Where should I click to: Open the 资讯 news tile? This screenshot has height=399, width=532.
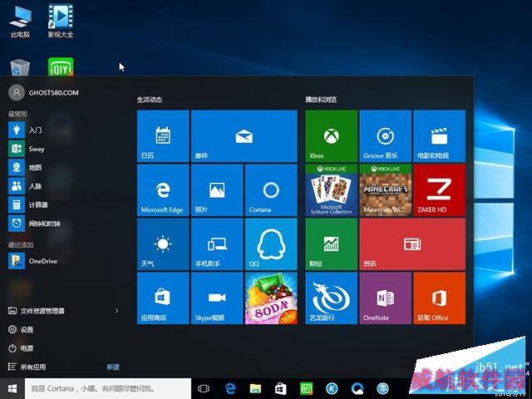(412, 244)
